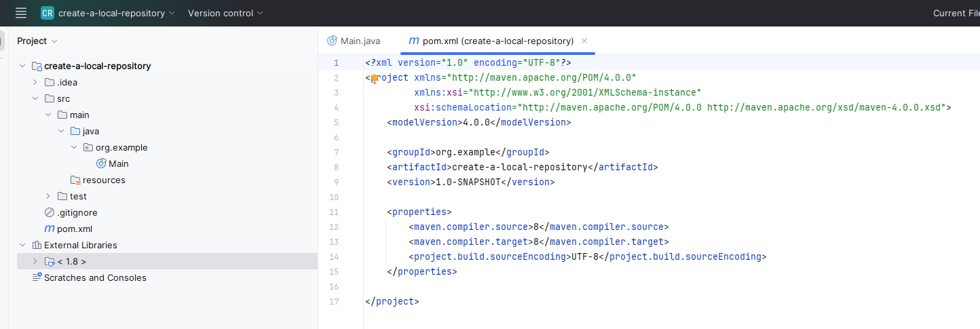This screenshot has width=980, height=329.
Task: Click the orange gutter marker on line 2
Action: [x=374, y=78]
